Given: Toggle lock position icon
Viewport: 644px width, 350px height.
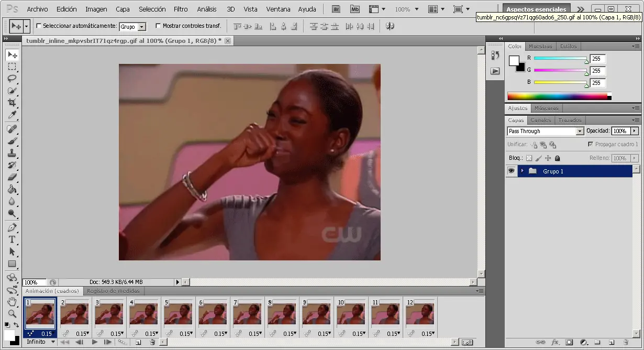Looking at the screenshot, I should 548,158.
